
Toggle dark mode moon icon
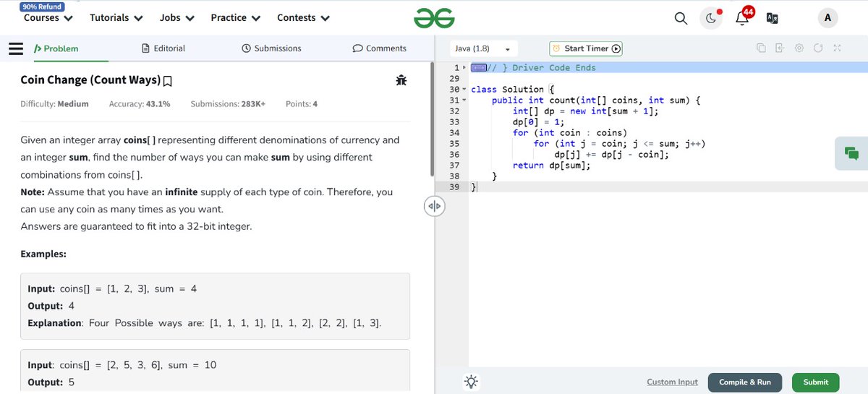click(x=711, y=18)
